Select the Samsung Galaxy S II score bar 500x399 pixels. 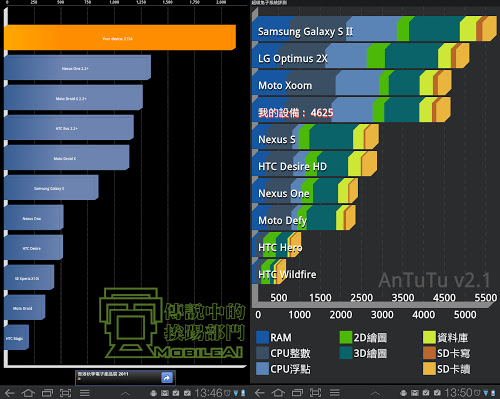point(374,29)
